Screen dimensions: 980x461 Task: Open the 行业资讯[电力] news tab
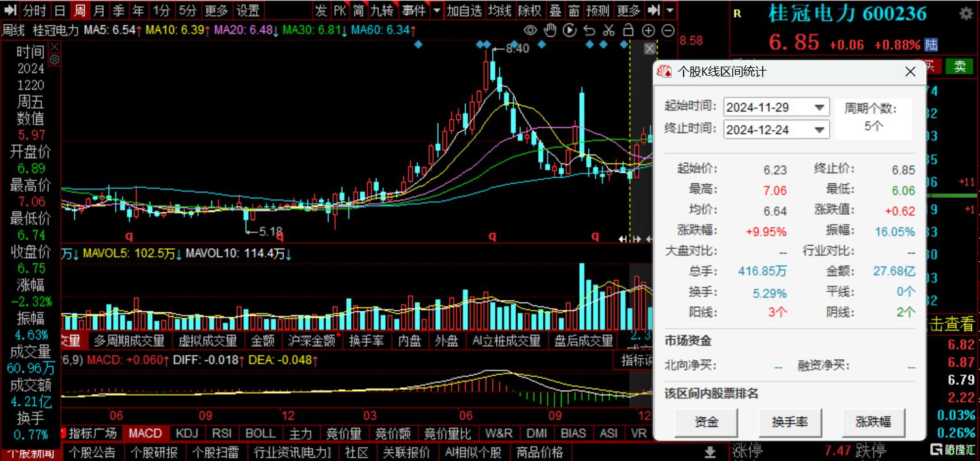point(292,452)
